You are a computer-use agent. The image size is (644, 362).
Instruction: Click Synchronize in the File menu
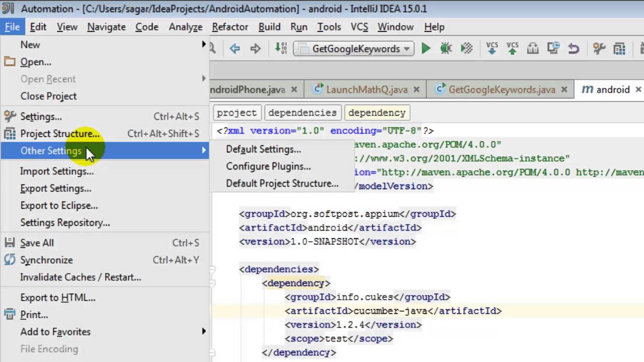[105, 260]
